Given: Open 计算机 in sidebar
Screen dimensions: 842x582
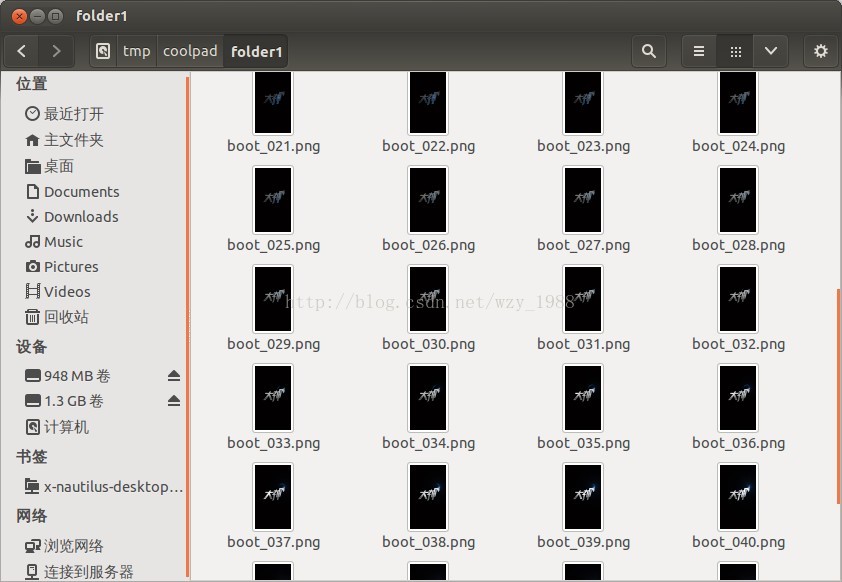Looking at the screenshot, I should (57, 427).
